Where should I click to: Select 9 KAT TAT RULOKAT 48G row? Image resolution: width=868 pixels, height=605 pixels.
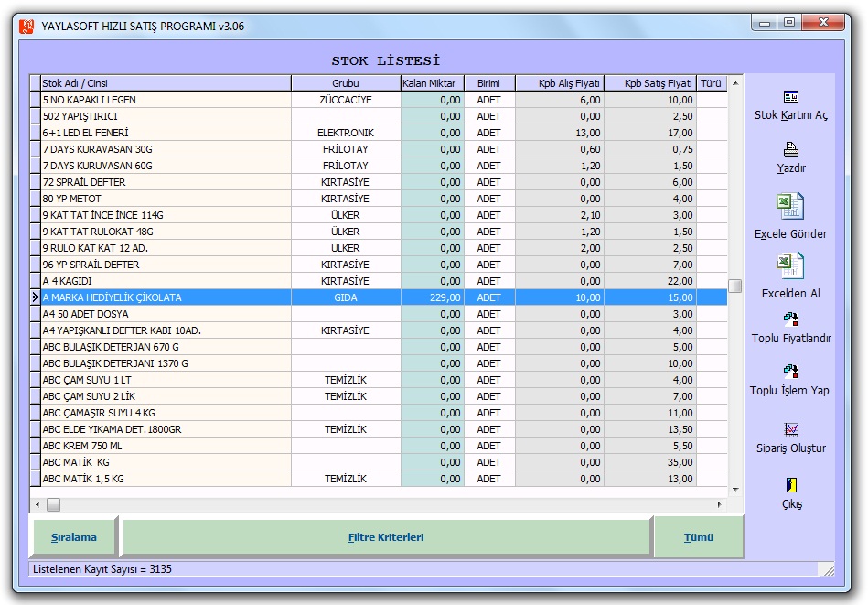pos(379,232)
